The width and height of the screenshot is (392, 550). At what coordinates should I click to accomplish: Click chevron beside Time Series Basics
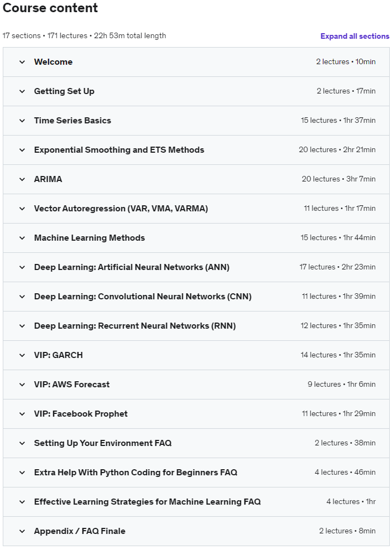coord(22,121)
